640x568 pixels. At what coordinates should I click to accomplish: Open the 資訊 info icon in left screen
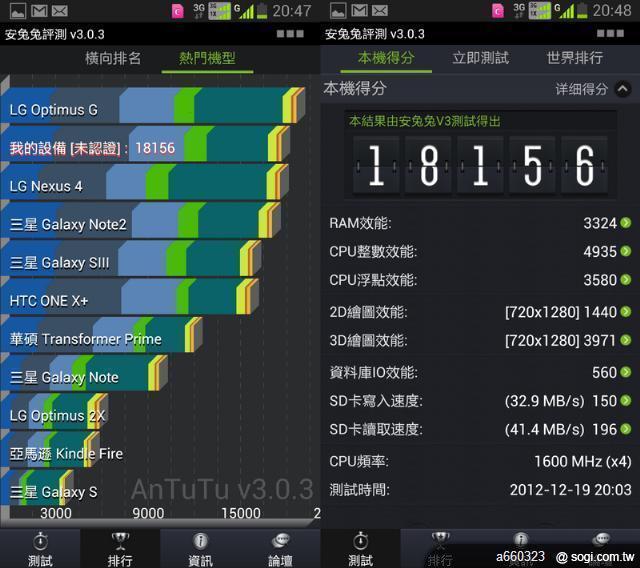200,541
